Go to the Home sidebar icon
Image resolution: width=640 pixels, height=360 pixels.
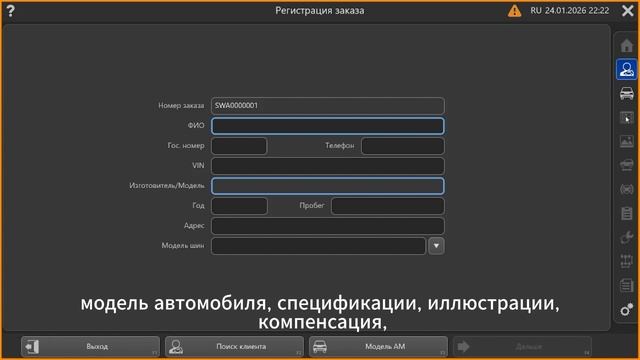627,45
